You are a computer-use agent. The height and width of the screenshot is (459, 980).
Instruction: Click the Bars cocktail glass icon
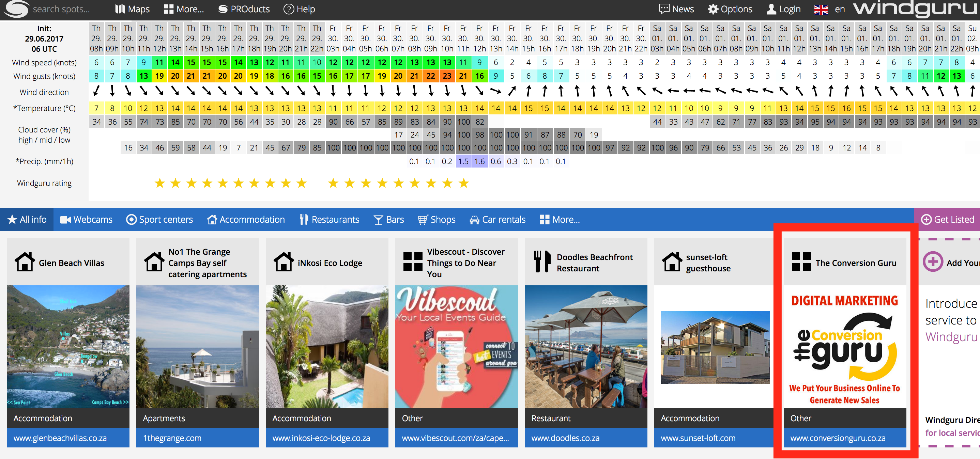point(378,220)
